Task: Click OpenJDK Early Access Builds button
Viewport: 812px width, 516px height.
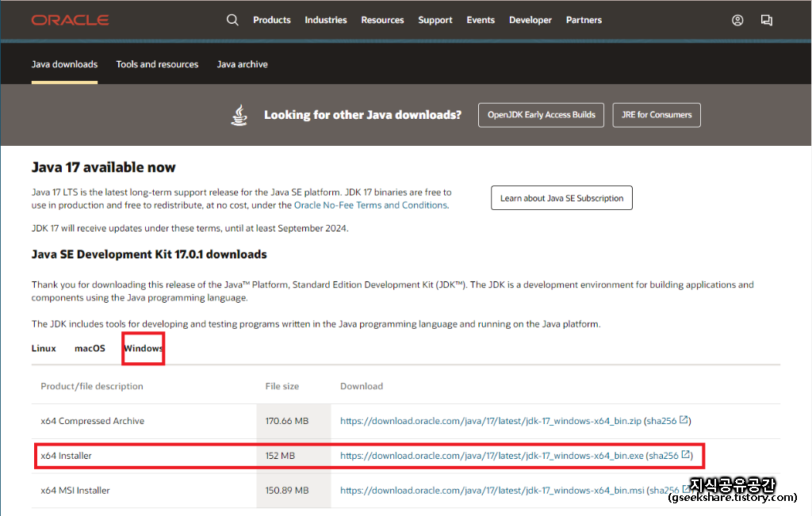Action: pyautogui.click(x=541, y=115)
